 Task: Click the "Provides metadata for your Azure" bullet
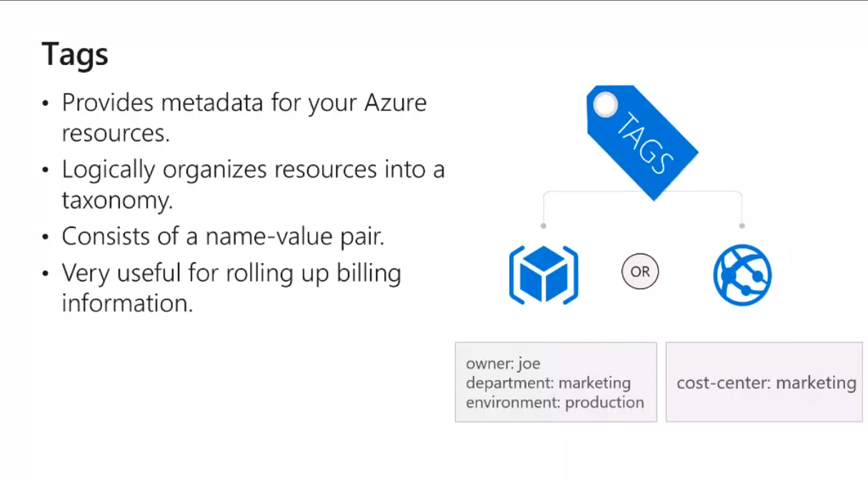(244, 103)
